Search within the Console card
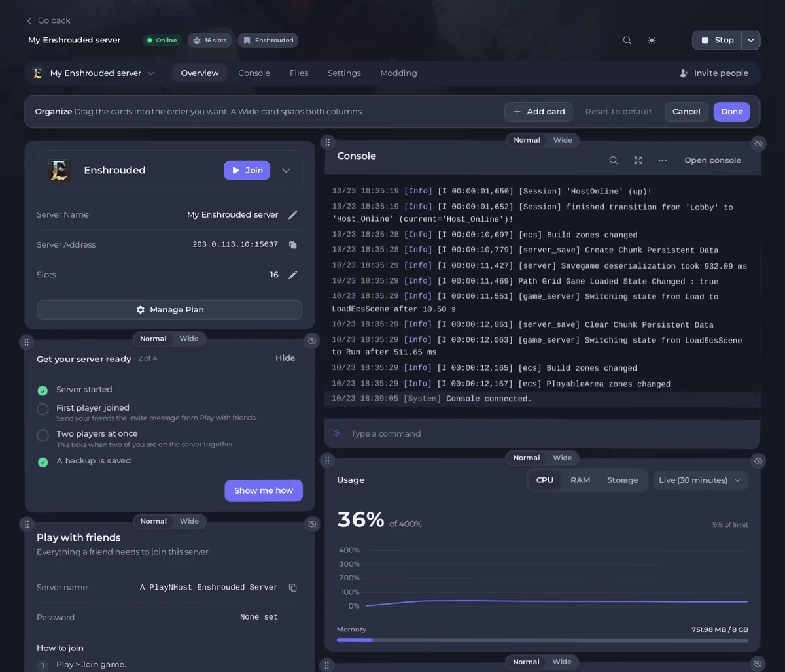Viewport: 785px width, 672px height. (614, 160)
